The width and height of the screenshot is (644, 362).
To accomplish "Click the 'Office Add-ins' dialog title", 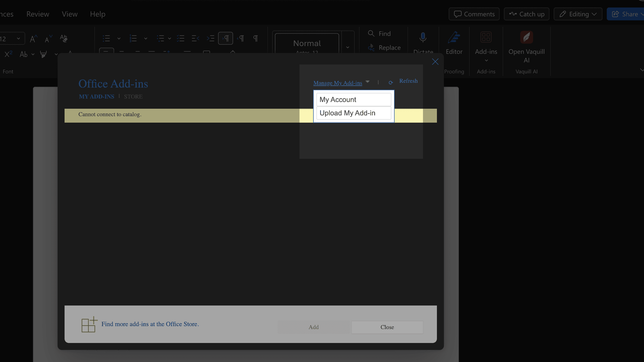I will [113, 84].
